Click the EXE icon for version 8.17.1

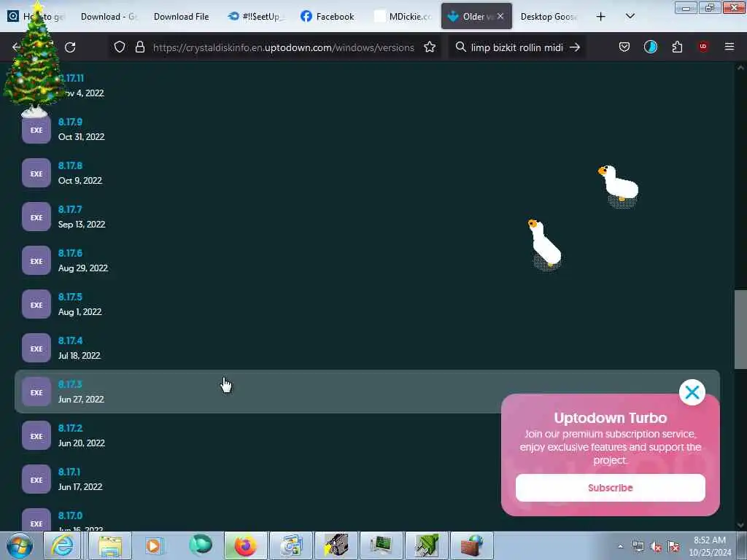[x=36, y=480]
